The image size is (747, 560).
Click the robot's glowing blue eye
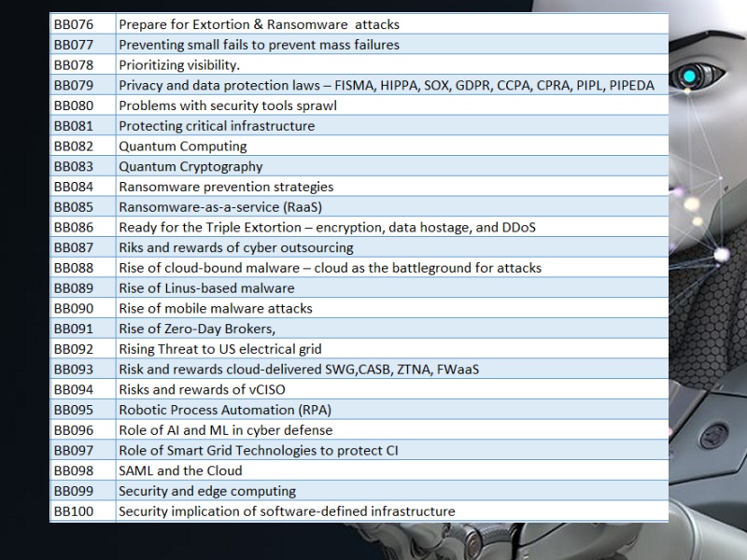pos(689,76)
